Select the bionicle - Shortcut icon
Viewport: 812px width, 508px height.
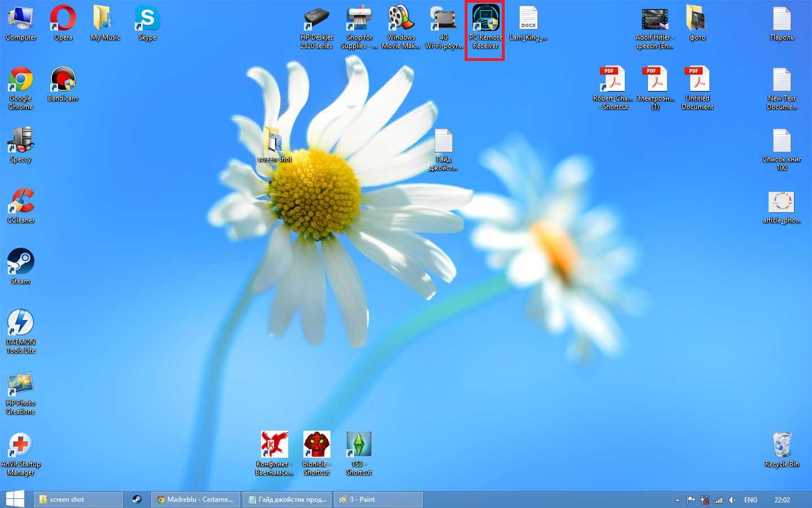tap(317, 454)
